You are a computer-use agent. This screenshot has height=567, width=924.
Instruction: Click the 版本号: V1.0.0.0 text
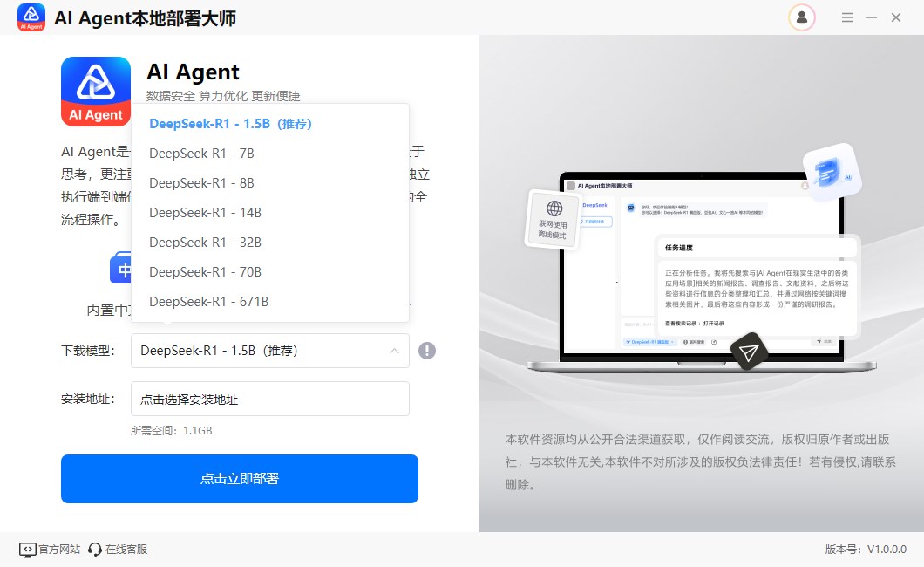tap(866, 550)
